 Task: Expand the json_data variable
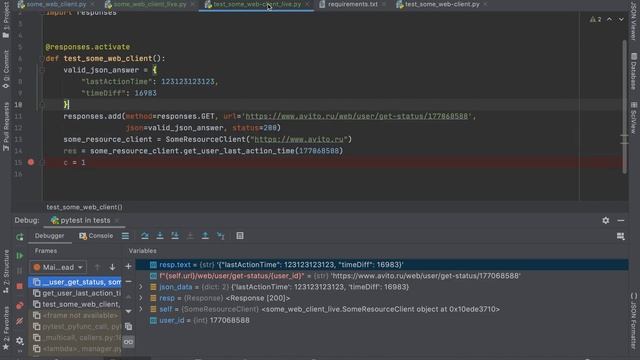click(x=141, y=287)
